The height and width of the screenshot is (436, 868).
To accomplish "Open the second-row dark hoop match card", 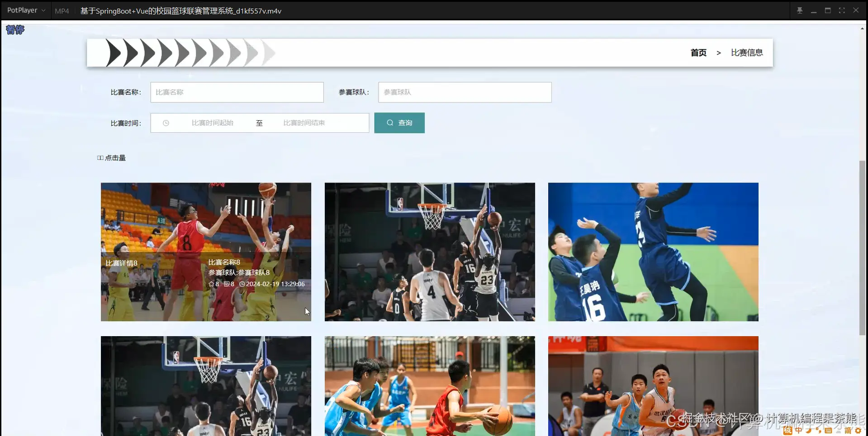I will (206, 386).
